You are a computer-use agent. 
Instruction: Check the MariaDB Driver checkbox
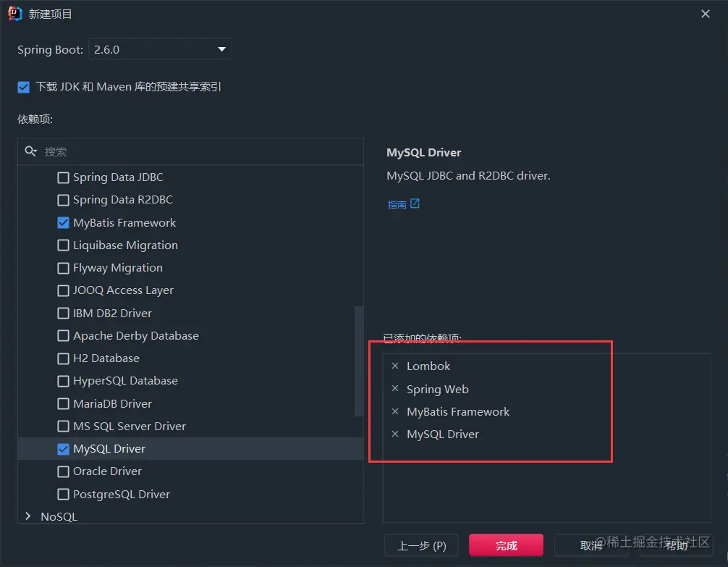[63, 403]
